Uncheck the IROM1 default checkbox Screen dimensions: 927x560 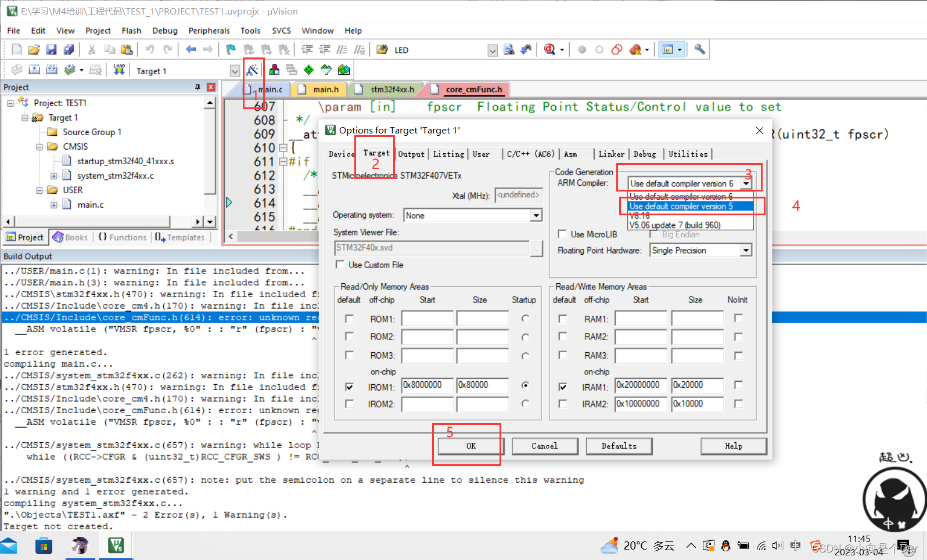pos(349,386)
